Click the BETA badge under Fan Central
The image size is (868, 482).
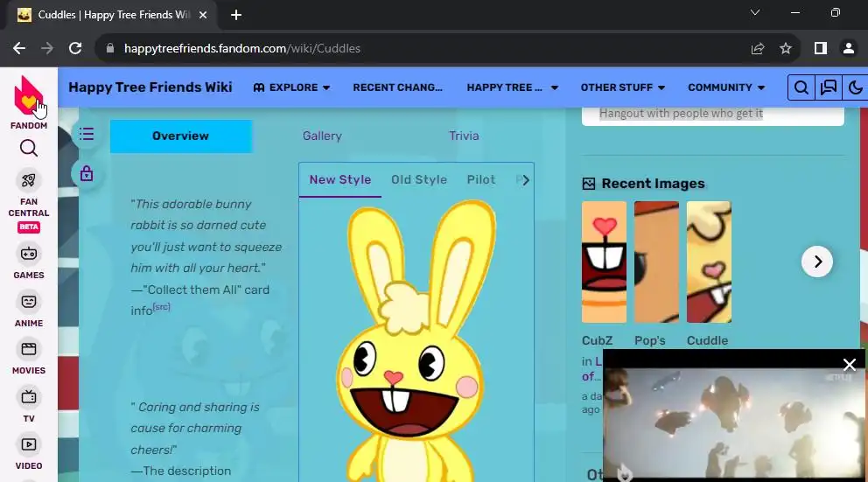29,227
